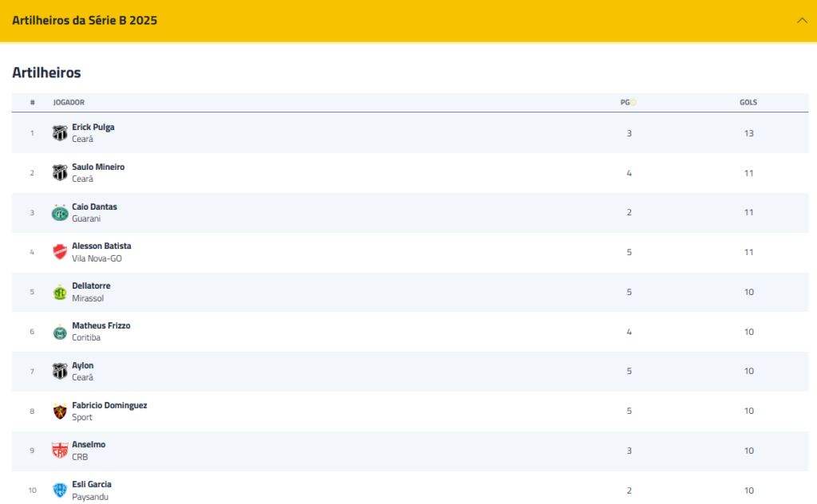Click team name CRB
This screenshot has width=817, height=504.
[81, 457]
